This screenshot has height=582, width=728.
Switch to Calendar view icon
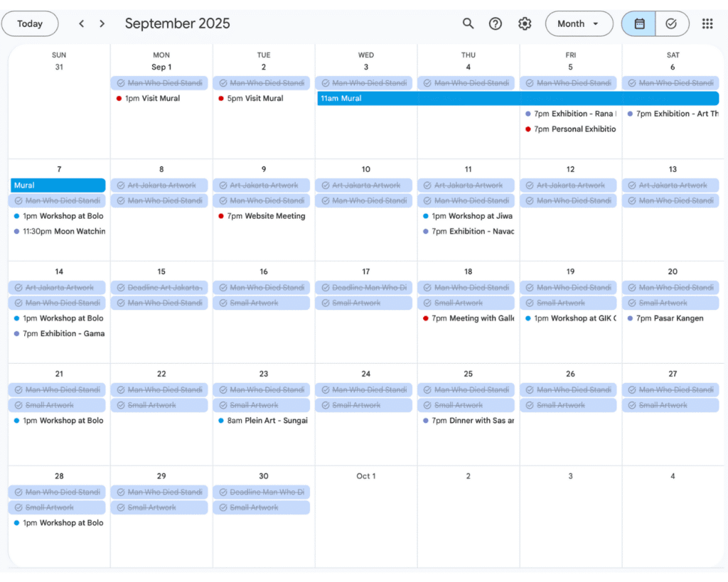638,23
